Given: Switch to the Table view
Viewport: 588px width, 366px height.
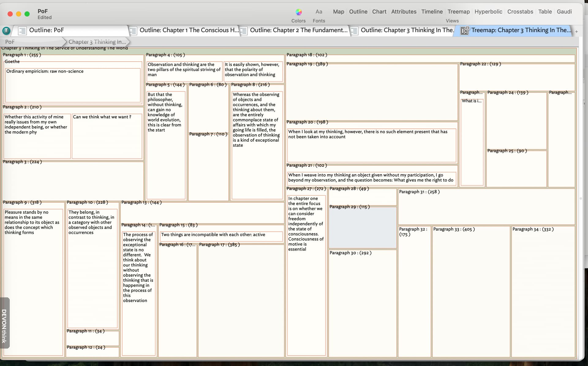Looking at the screenshot, I should pos(545,12).
